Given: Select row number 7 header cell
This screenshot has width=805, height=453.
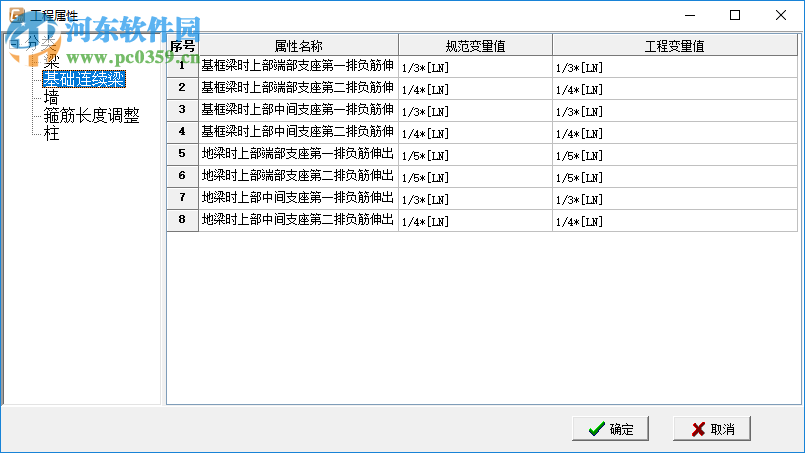Looking at the screenshot, I should 182,199.
